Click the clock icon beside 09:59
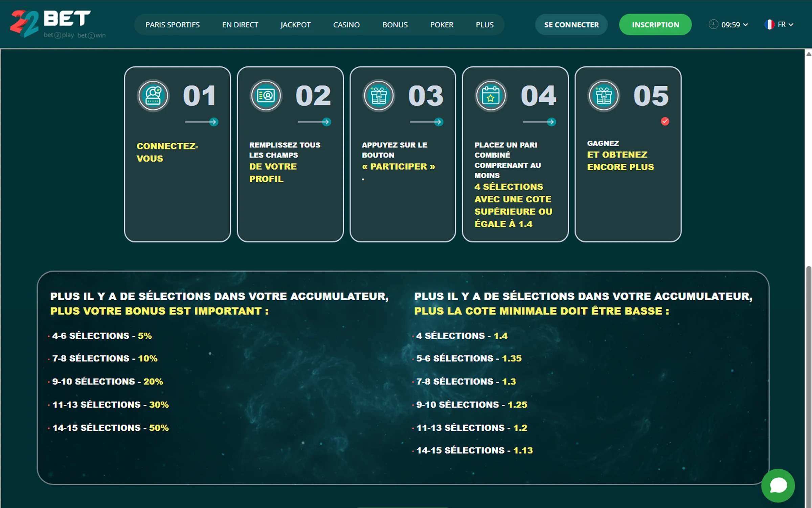The width and height of the screenshot is (812, 508). pyautogui.click(x=713, y=24)
